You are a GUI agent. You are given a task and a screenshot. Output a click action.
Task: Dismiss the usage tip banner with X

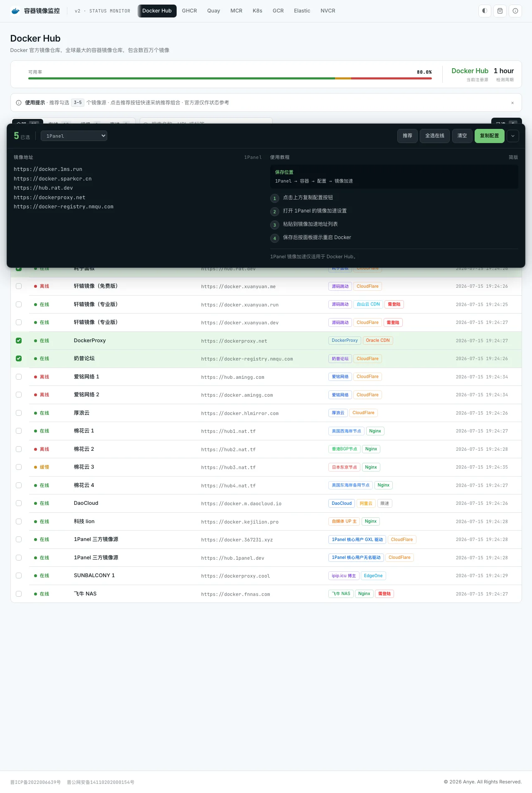512,103
